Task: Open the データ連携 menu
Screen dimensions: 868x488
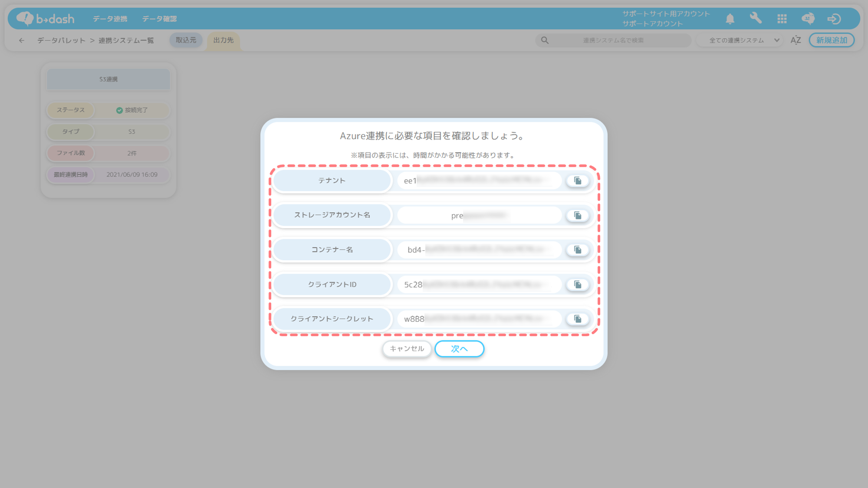Action: (x=110, y=19)
